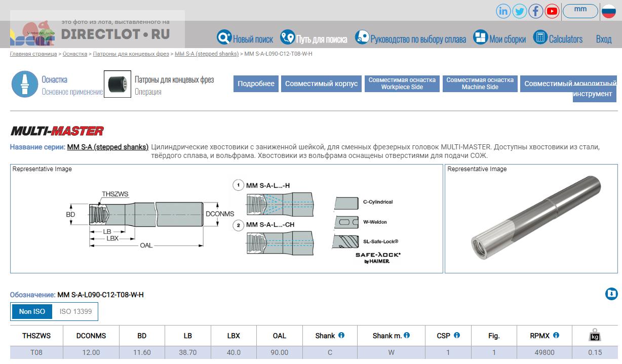Click the kg weight column icon

595,335
